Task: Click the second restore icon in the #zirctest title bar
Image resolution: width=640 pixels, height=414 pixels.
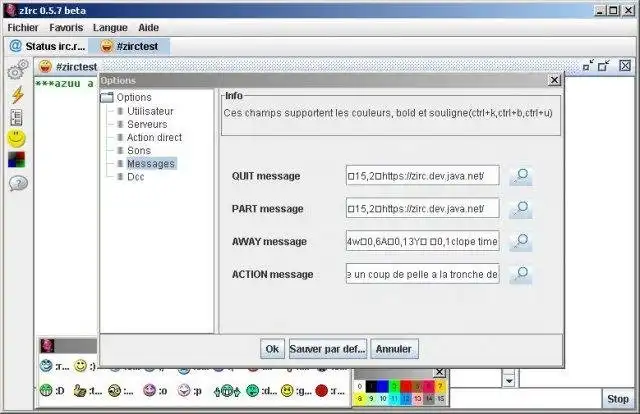Action: (604, 66)
